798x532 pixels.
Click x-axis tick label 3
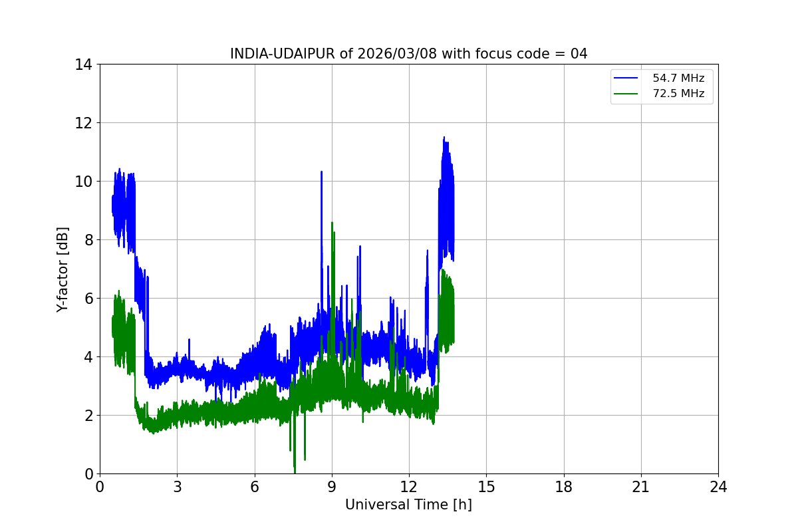point(177,487)
